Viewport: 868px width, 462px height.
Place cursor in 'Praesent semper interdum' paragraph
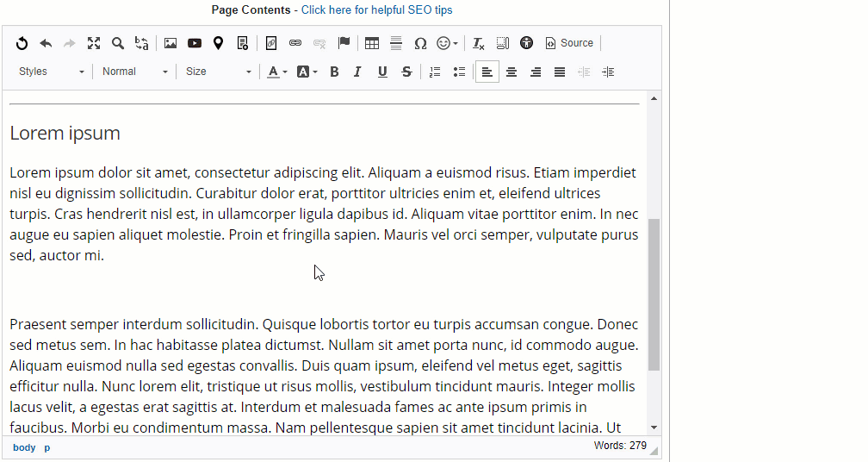pos(324,376)
